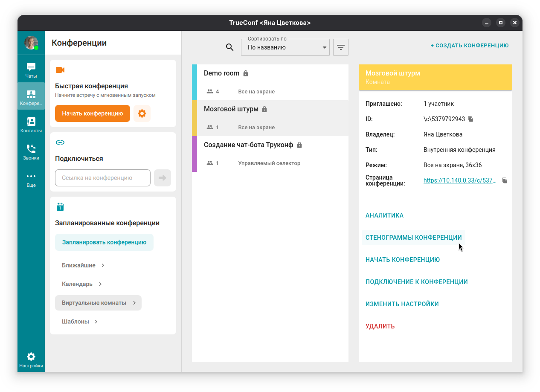Open the Contacts section in sidebar
Screen dimensions: 540x392
(x=31, y=125)
